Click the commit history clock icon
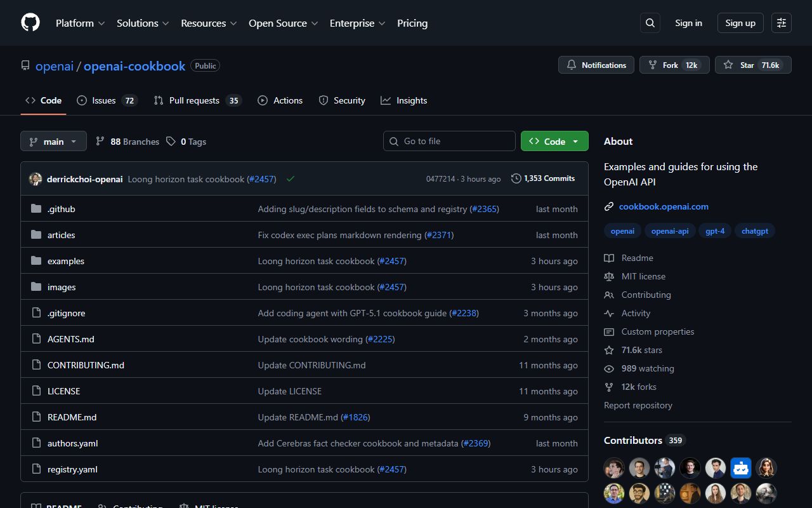Image resolution: width=812 pixels, height=508 pixels. coord(516,178)
